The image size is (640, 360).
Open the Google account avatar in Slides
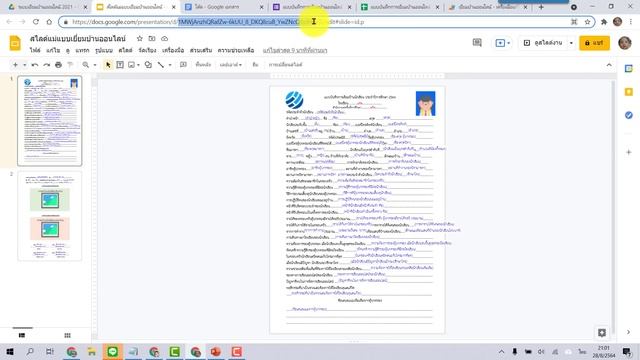[x=624, y=42]
